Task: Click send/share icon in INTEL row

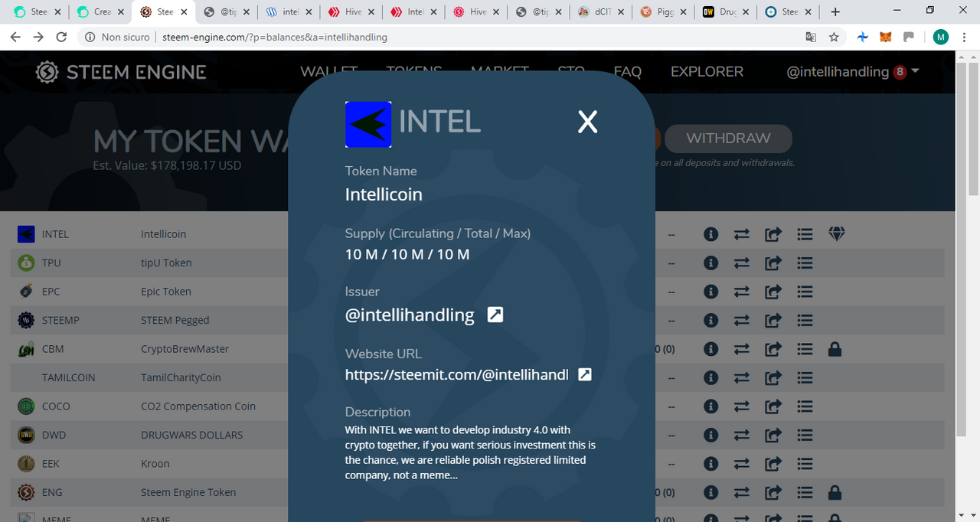Action: [x=773, y=234]
